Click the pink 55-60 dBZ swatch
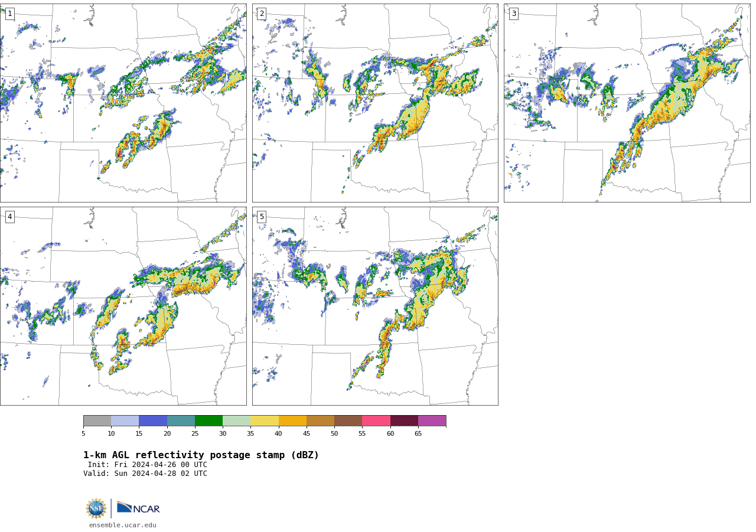This screenshot has width=756, height=532. [376, 420]
